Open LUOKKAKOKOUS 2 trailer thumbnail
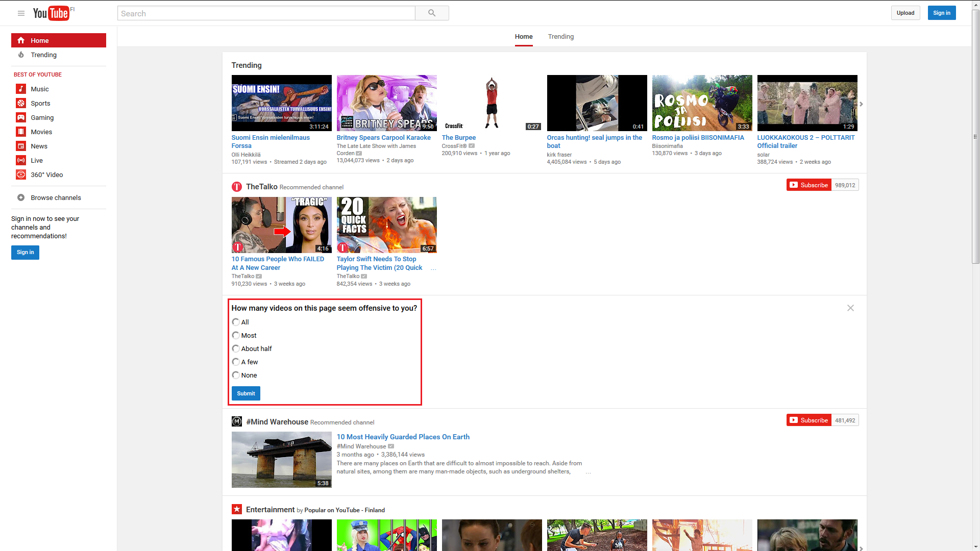This screenshot has height=551, width=980. 807,103
